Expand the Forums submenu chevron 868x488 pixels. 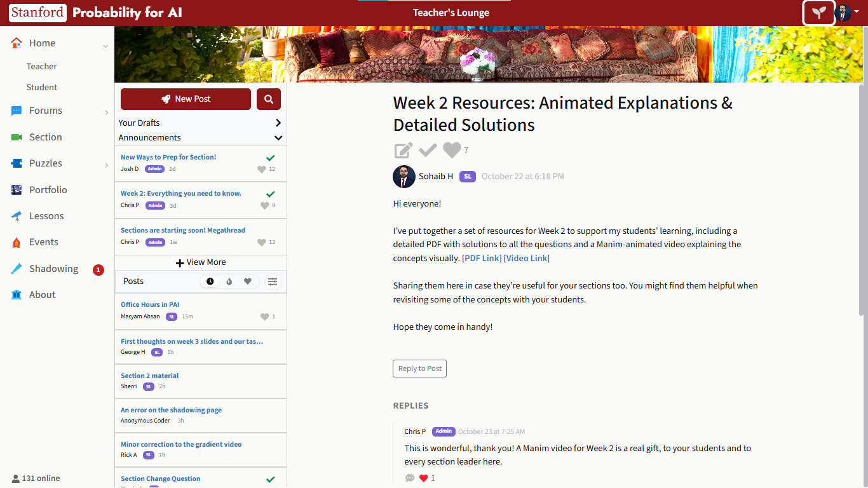[x=106, y=112]
